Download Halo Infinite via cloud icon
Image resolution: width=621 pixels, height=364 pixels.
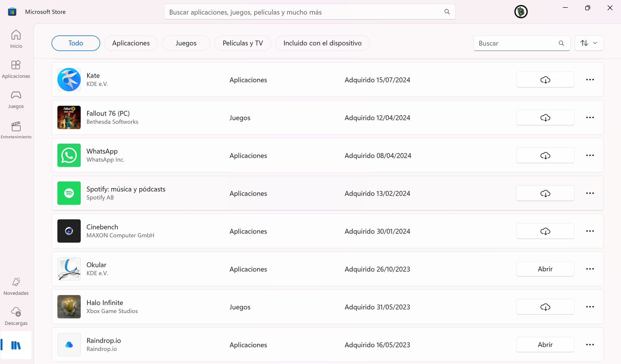(545, 307)
